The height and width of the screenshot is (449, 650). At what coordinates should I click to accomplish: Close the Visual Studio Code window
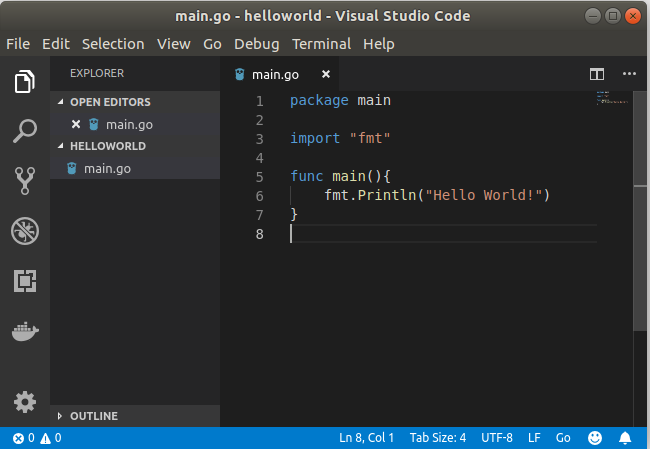tap(633, 16)
